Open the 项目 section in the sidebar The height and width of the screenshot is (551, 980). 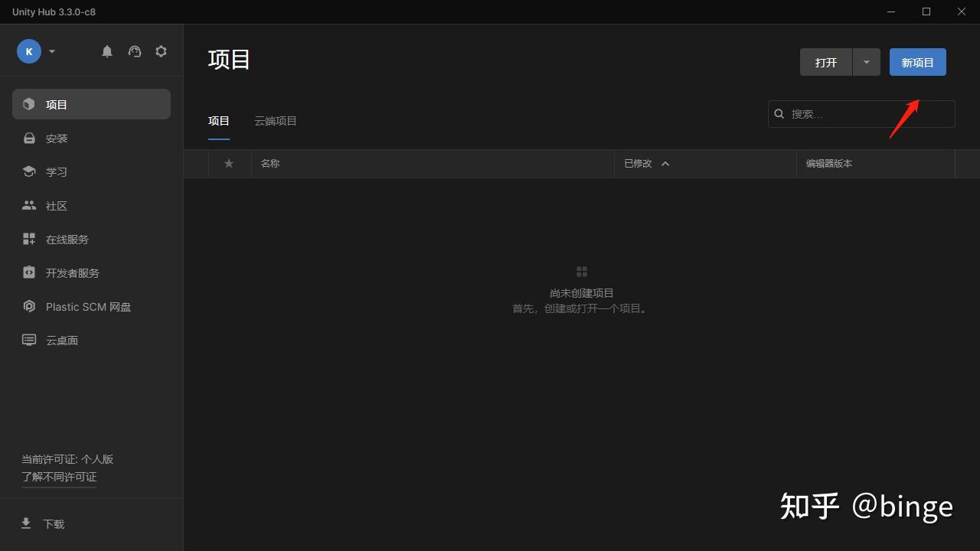[56, 104]
